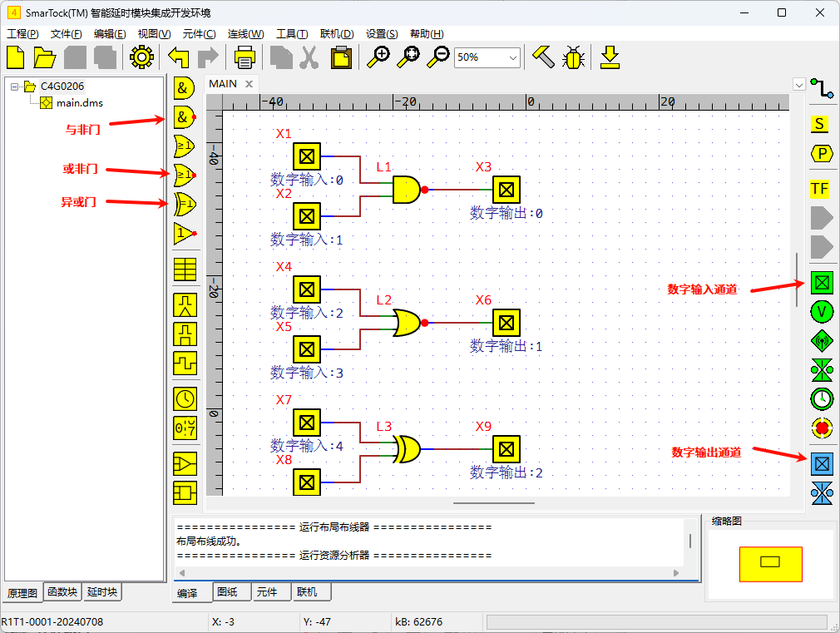The image size is (840, 633).
Task: Select the green clock input component
Action: (822, 398)
